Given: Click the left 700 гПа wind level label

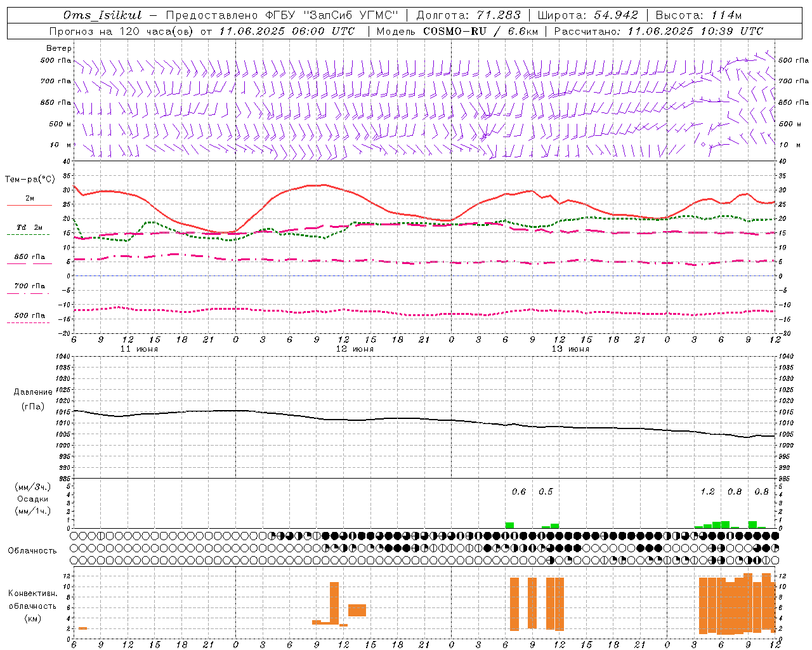Looking at the screenshot, I should [56, 81].
